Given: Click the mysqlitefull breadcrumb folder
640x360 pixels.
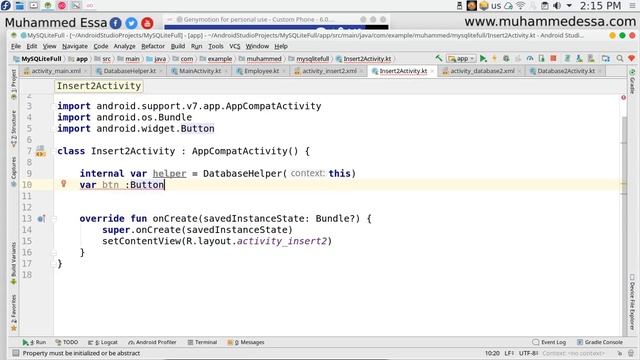Looking at the screenshot, I should [309, 59].
